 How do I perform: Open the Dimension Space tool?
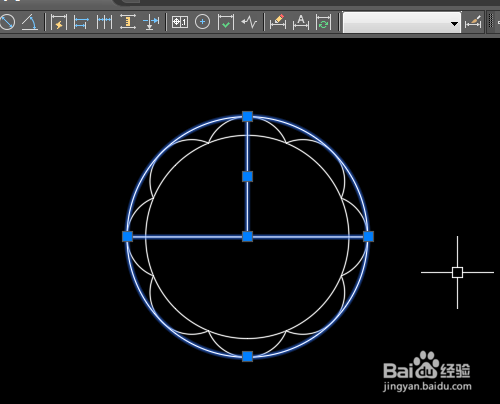point(128,22)
